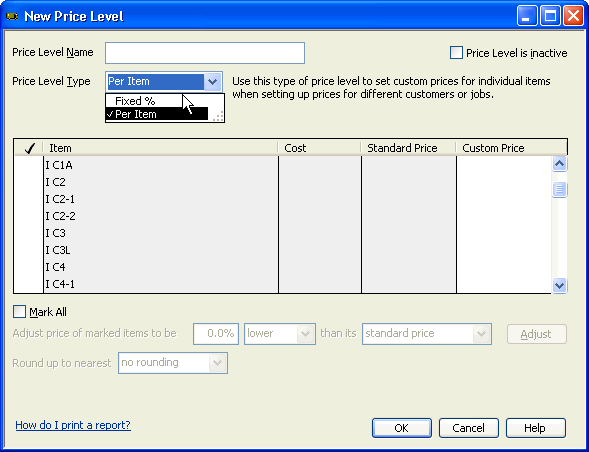Click the scroll down arrow in the item list
589x452 pixels.
[x=559, y=286]
